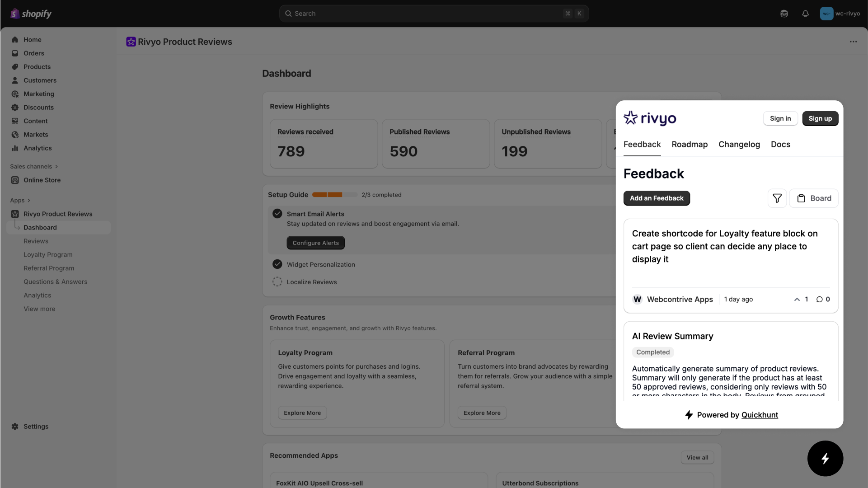Screen dimensions: 868x488
Task: Click Published Reviews card
Action: (436, 144)
